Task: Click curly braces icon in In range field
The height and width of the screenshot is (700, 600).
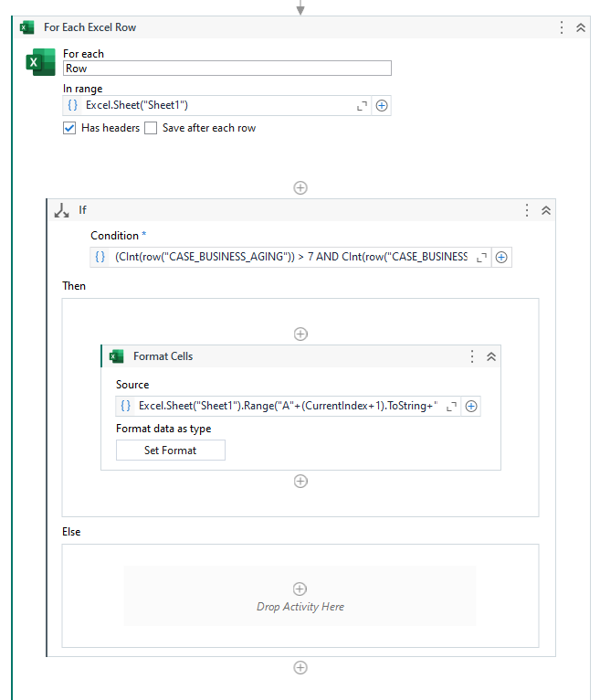Action: coord(72,105)
